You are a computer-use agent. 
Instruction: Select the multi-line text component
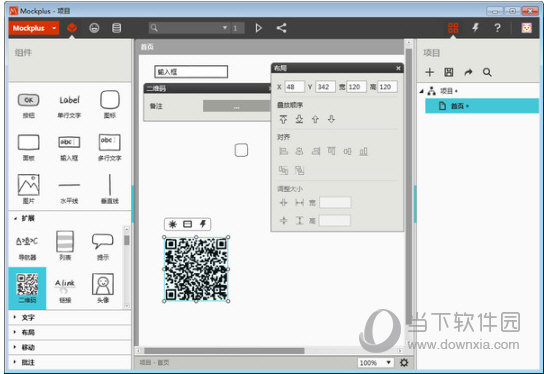[x=110, y=147]
